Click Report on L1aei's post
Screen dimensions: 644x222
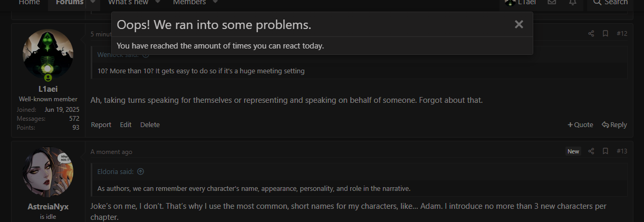tap(101, 125)
